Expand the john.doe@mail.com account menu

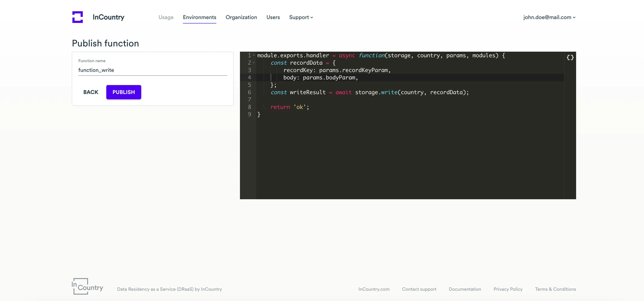[x=549, y=17]
